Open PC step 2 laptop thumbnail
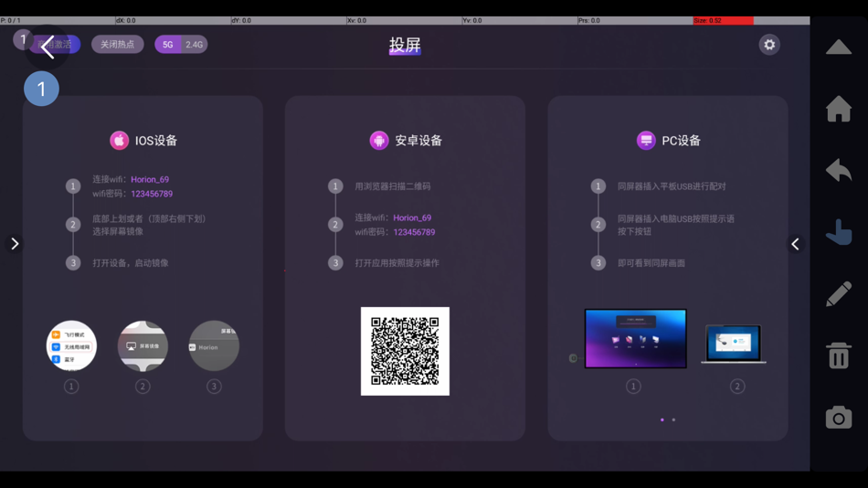This screenshot has height=488, width=868. click(734, 344)
